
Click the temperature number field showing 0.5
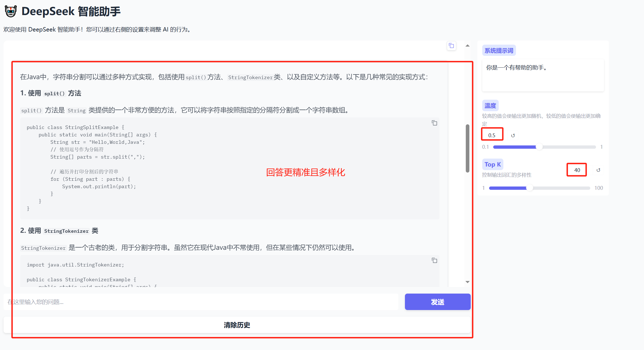click(x=492, y=135)
